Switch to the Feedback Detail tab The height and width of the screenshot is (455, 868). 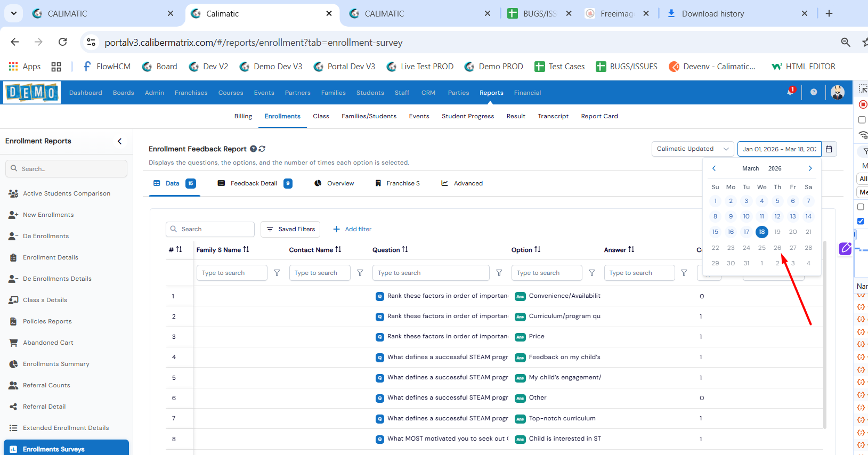coord(254,183)
